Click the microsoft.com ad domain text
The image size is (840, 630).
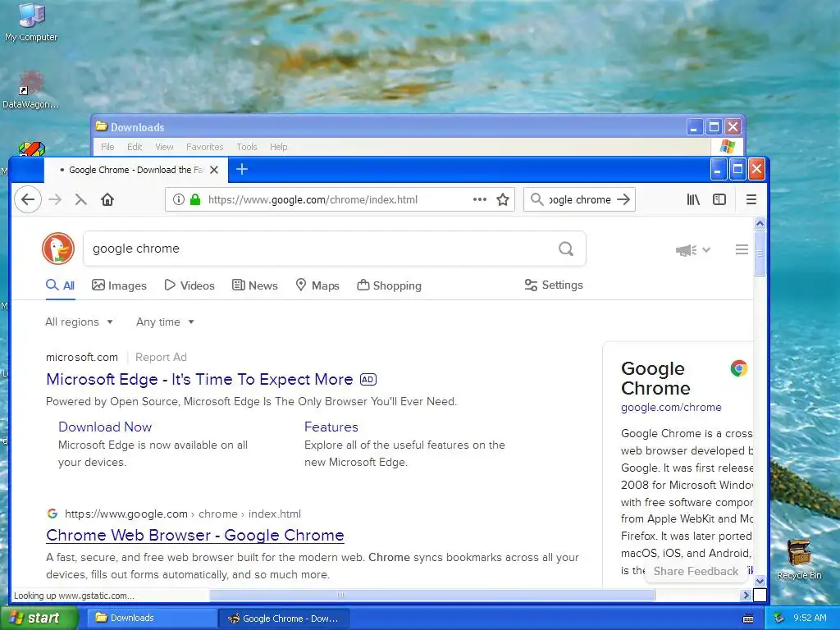coord(82,358)
